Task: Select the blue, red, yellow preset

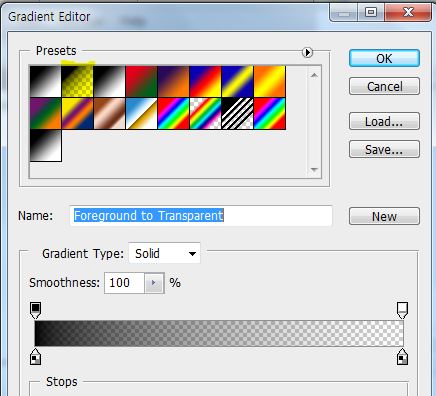Action: click(205, 82)
